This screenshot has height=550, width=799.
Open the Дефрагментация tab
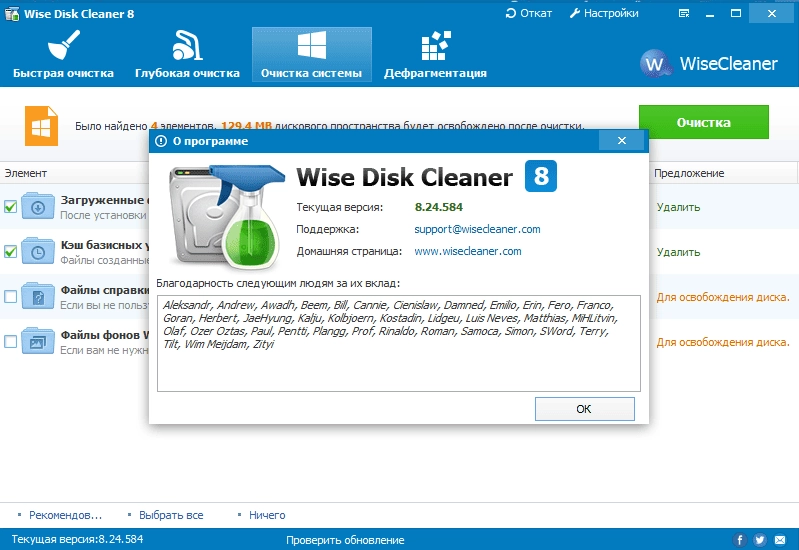(x=435, y=55)
